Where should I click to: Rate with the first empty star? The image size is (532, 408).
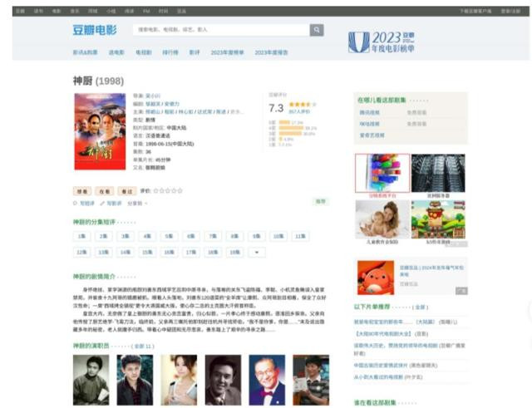pos(156,191)
